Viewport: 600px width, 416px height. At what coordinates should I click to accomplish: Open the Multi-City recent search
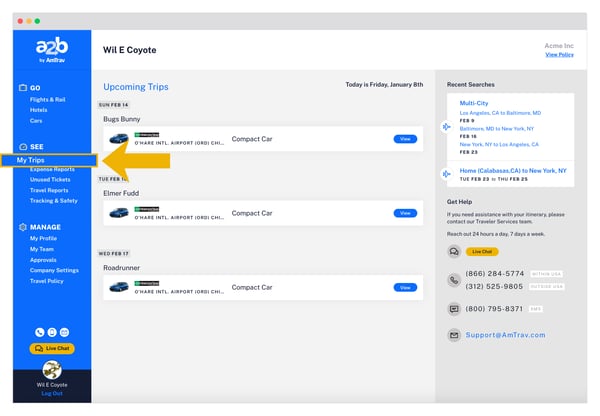coord(474,103)
